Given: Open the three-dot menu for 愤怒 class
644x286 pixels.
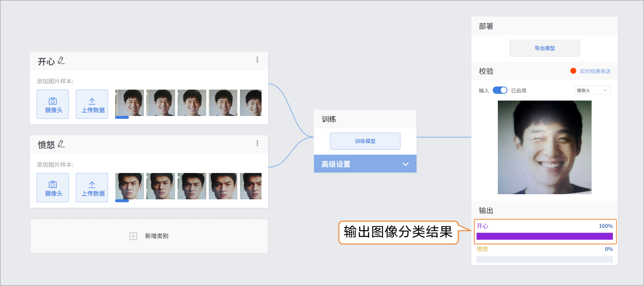Looking at the screenshot, I should point(257,143).
